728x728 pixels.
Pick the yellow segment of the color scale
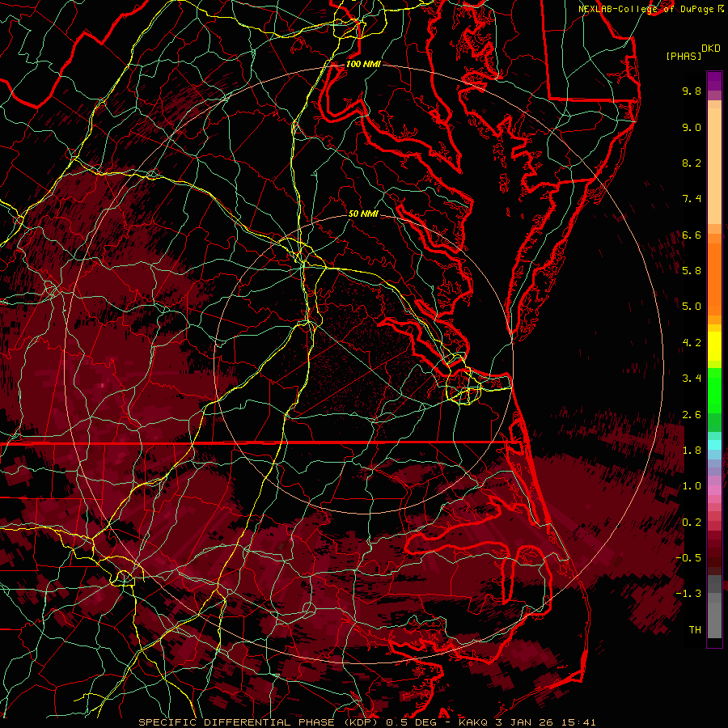point(714,346)
